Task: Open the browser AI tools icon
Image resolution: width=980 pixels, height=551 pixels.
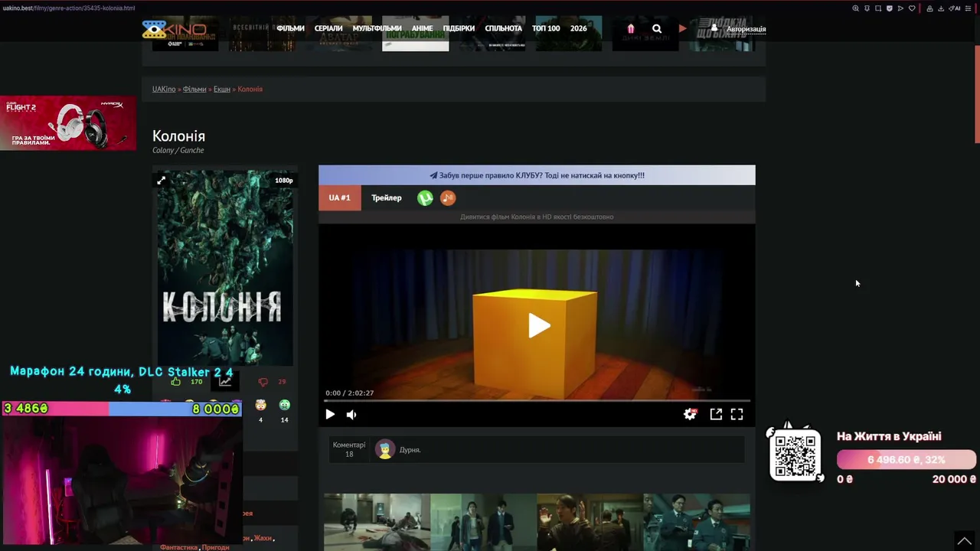Action: pos(955,8)
